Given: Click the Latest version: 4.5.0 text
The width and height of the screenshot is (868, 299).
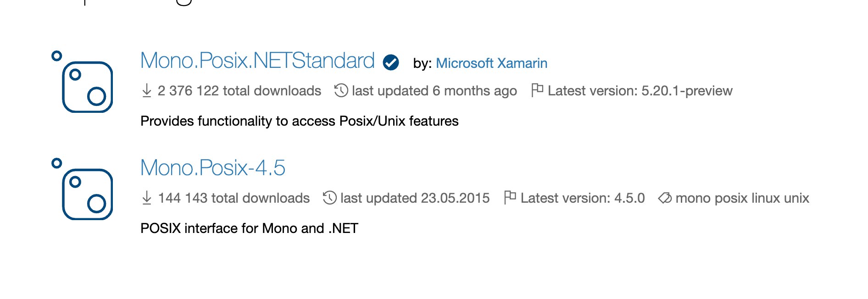Looking at the screenshot, I should (x=583, y=198).
